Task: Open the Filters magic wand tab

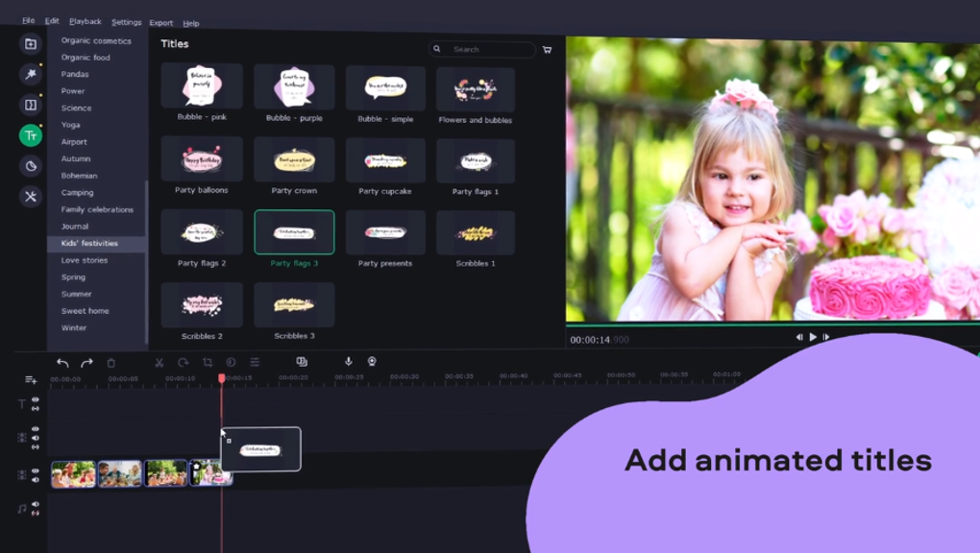Action: pyautogui.click(x=30, y=74)
